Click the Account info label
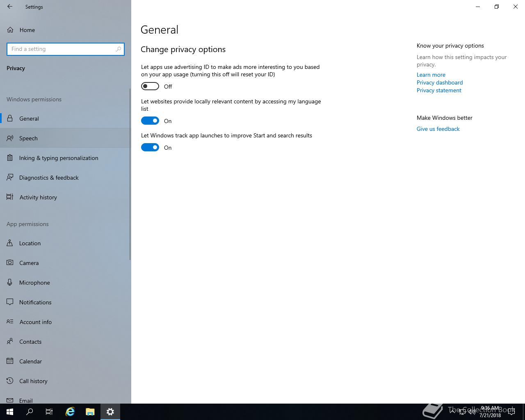Viewport: 525px width, 420px height. [x=36, y=322]
